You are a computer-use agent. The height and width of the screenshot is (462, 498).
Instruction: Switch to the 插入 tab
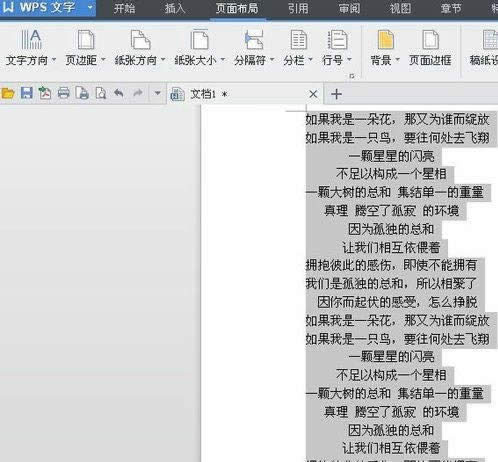tap(175, 9)
